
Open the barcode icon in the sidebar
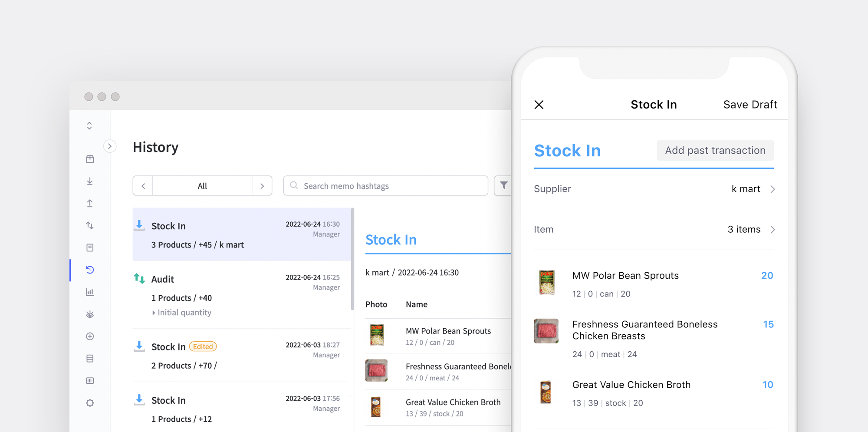90,381
